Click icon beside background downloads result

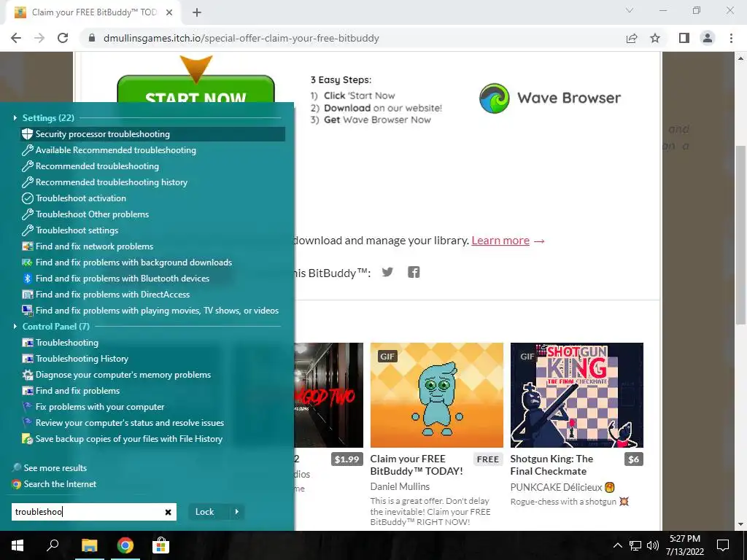click(27, 262)
